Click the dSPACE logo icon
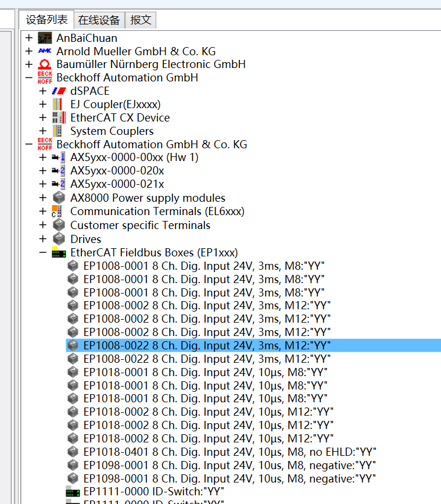Image resolution: width=441 pixels, height=504 pixels. point(59,91)
